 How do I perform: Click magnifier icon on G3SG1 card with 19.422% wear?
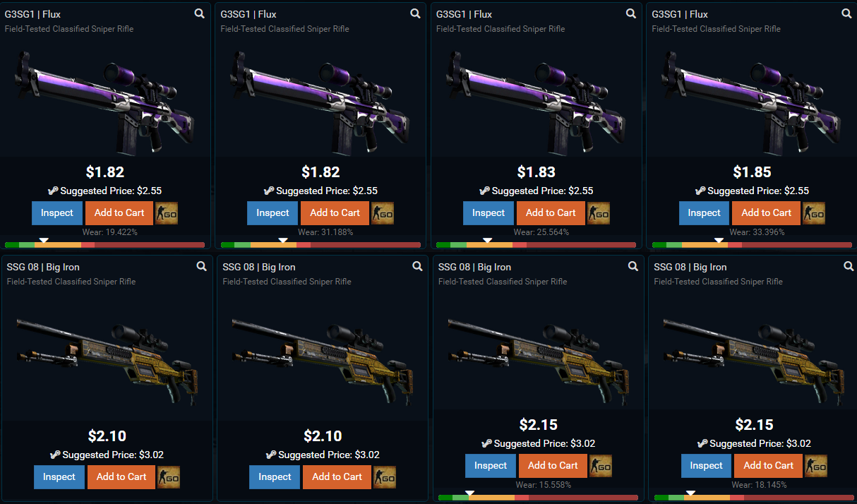(x=200, y=13)
